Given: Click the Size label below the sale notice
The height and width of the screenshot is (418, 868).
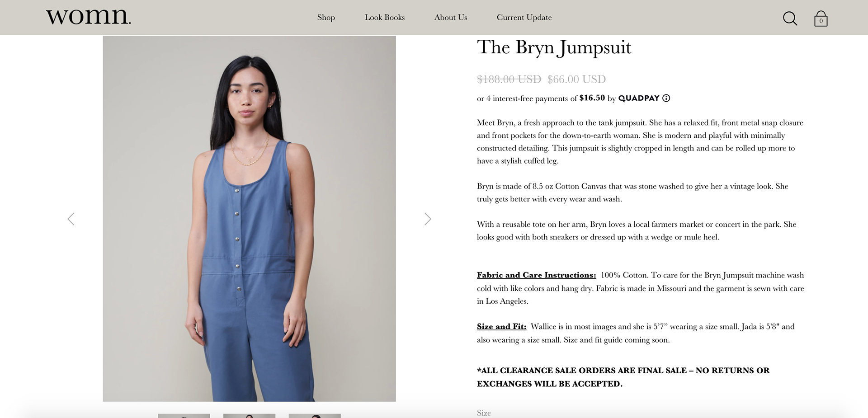Looking at the screenshot, I should point(484,413).
